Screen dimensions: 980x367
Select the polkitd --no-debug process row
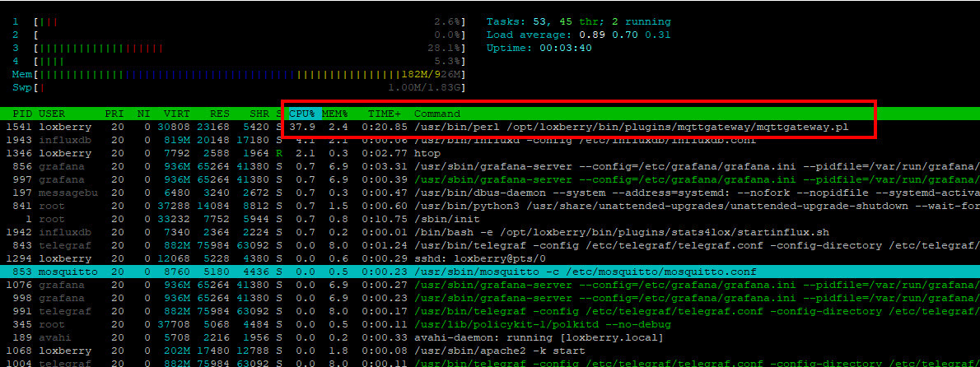(490, 324)
